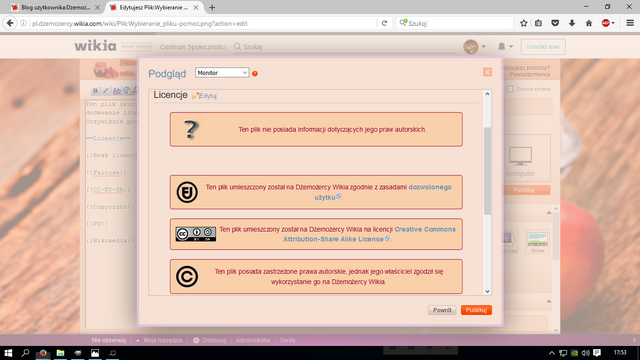Click the browser URL address field
Viewport: 640px width, 360px height.
pyautogui.click(x=200, y=23)
